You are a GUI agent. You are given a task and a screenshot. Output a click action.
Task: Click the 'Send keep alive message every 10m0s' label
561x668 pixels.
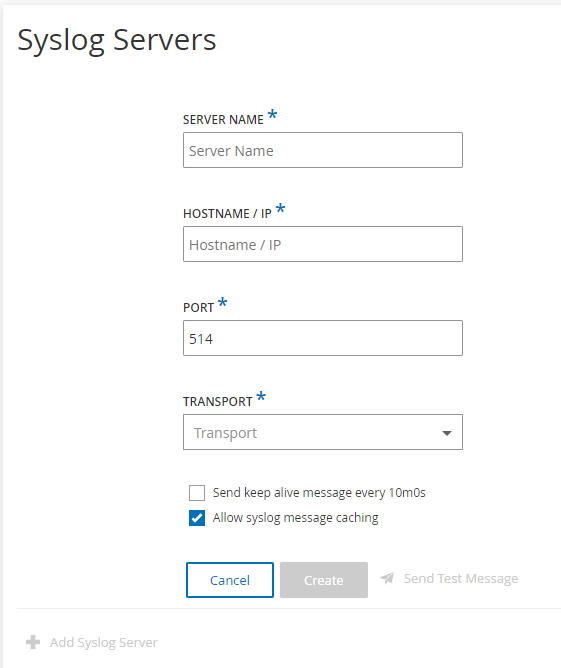tap(319, 493)
